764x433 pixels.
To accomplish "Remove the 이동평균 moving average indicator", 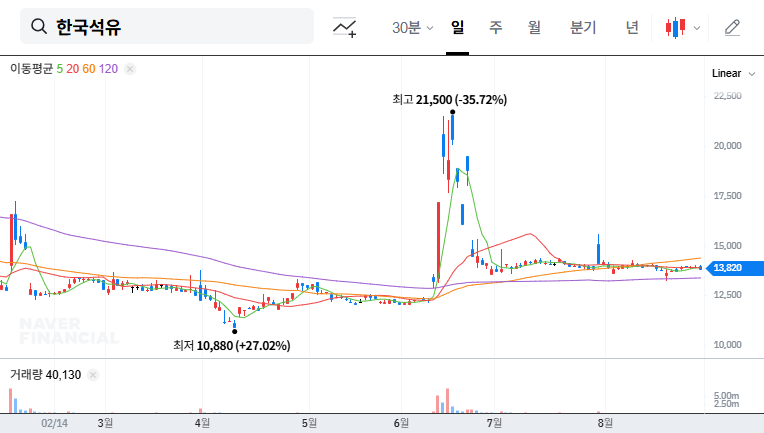I will tap(130, 69).
